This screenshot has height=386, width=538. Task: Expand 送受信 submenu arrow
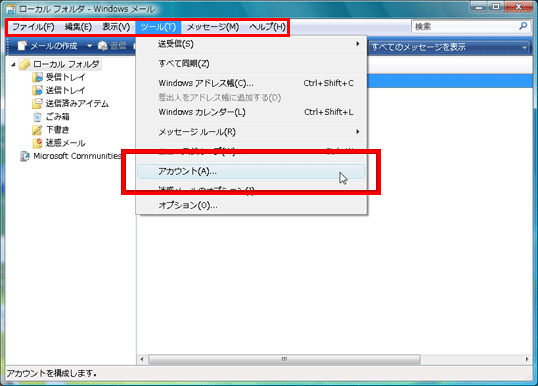click(x=358, y=44)
